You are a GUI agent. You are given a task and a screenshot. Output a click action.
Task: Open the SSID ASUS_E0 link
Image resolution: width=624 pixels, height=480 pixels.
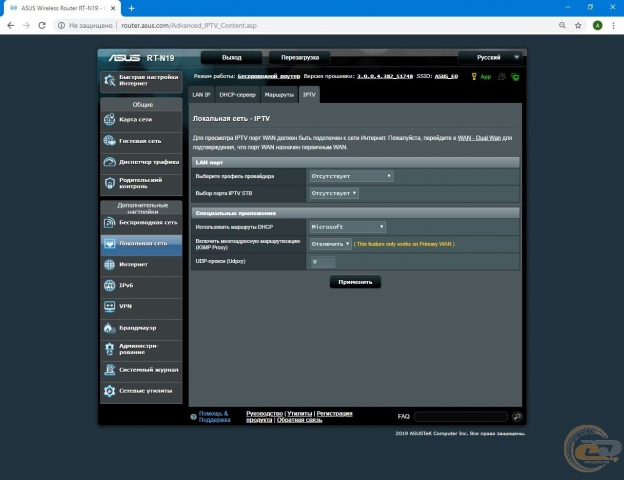(446, 76)
